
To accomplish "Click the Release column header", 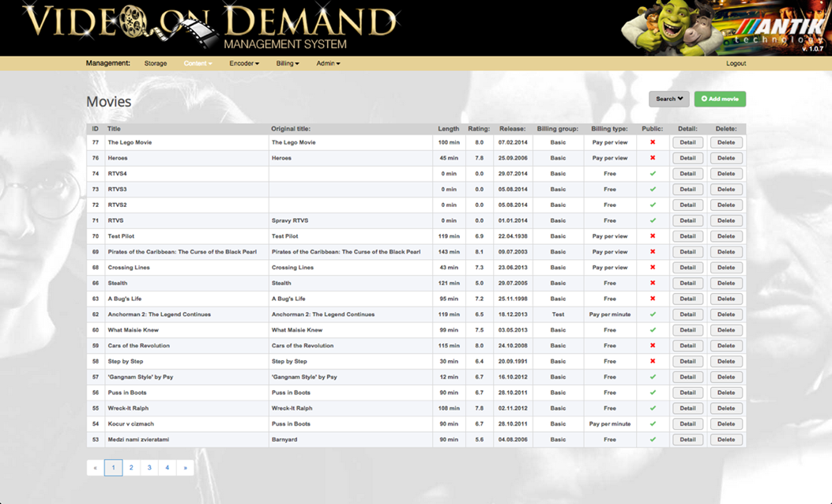I will click(512, 129).
